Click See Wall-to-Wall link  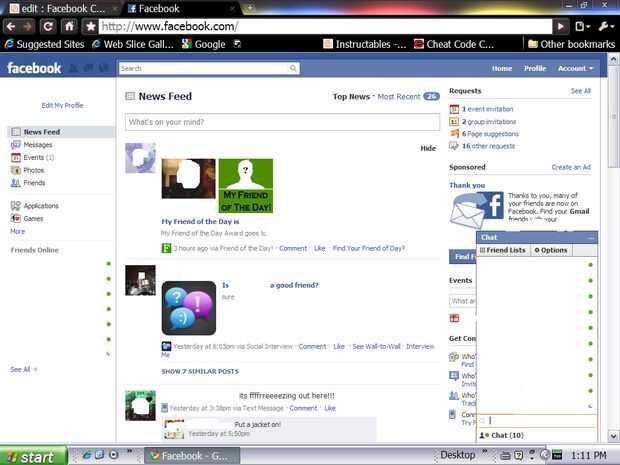[376, 346]
